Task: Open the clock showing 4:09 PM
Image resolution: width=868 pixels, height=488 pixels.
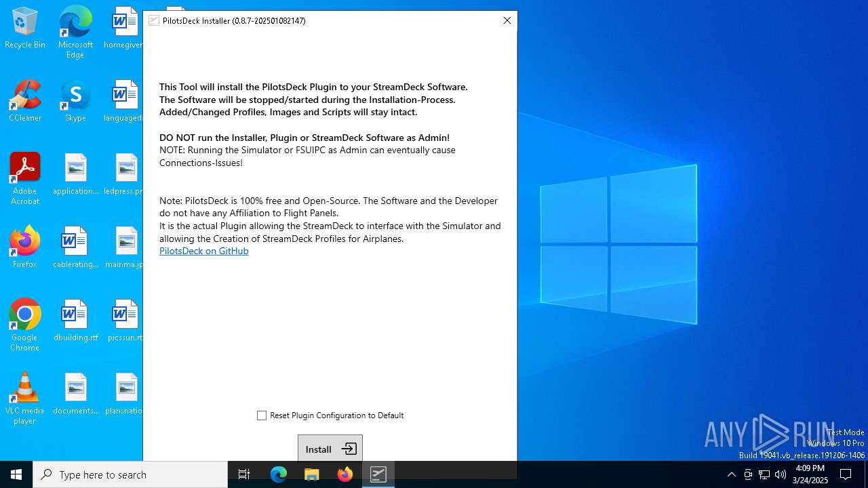Action: (x=810, y=474)
